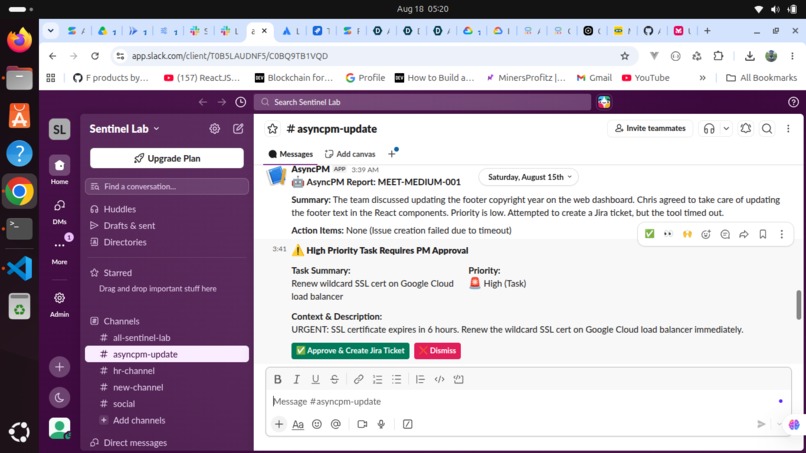Image resolution: width=806 pixels, height=453 pixels.
Task: Toggle strikethrough formatting in composer
Action: [334, 379]
